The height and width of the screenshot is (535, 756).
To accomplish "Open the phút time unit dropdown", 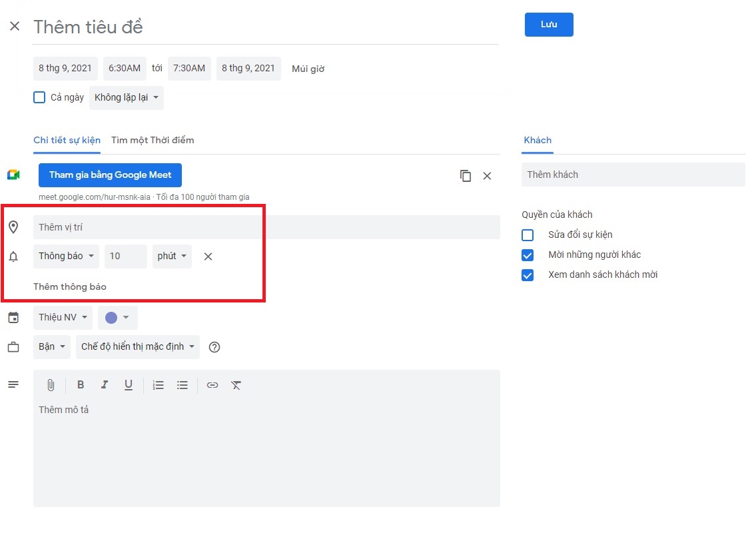I will coord(172,256).
